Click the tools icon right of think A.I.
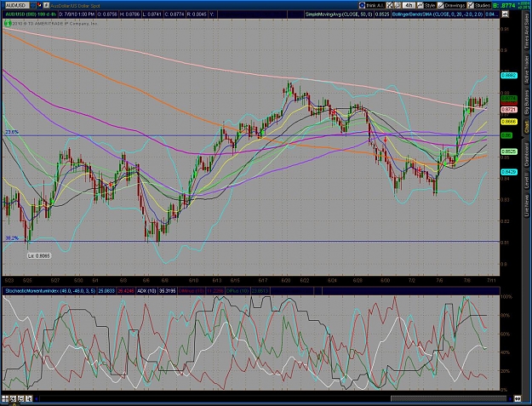Screen dimensions: 532x406 390,5
